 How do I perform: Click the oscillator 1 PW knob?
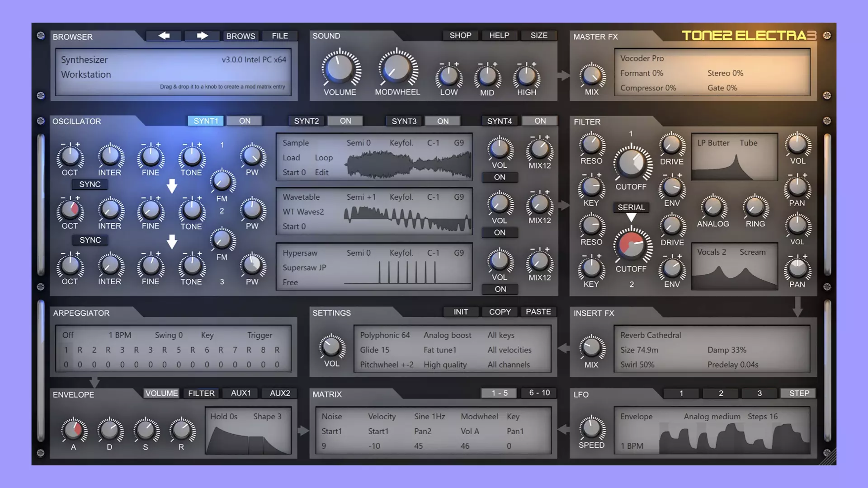pos(252,156)
